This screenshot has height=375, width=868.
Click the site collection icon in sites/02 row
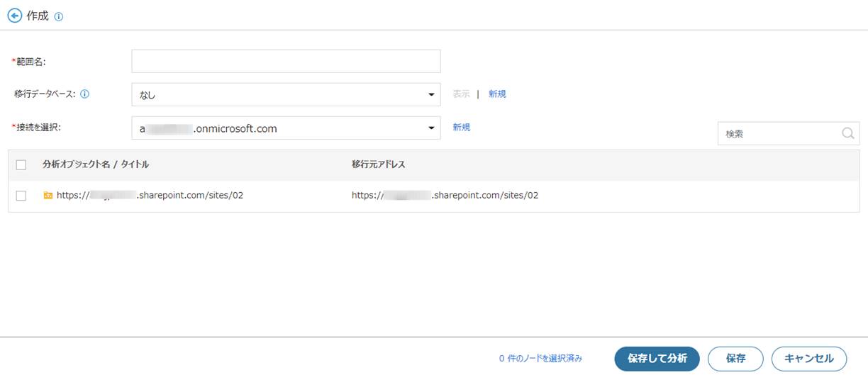coord(48,195)
